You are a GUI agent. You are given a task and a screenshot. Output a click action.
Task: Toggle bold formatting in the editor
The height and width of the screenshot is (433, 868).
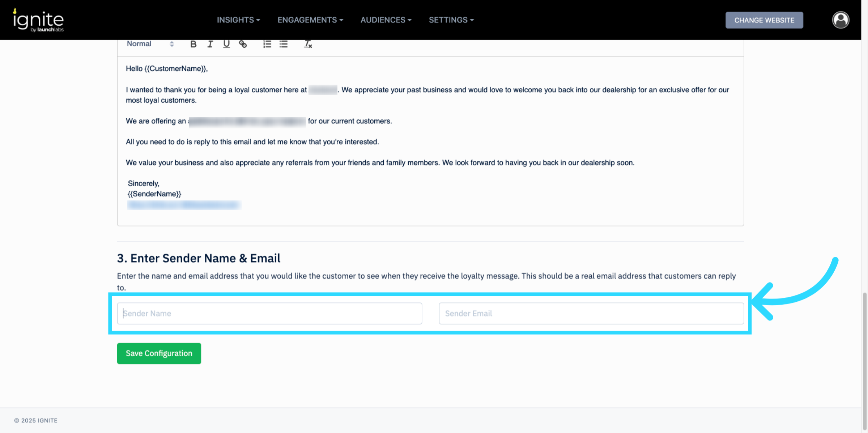point(193,44)
